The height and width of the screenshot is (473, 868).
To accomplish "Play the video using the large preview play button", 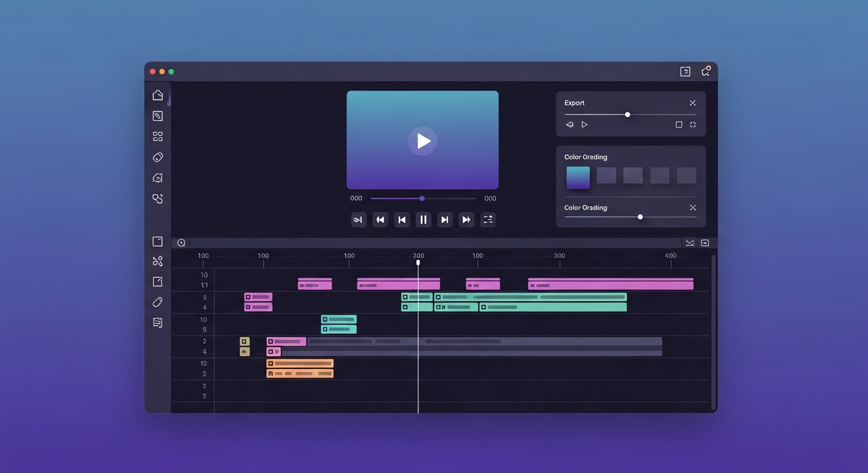I will (x=422, y=141).
